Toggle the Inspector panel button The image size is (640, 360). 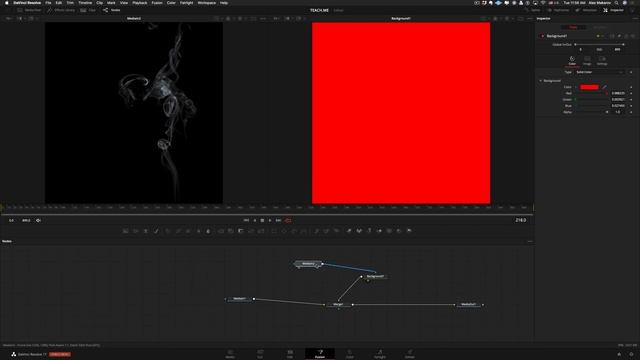pyautogui.click(x=613, y=10)
